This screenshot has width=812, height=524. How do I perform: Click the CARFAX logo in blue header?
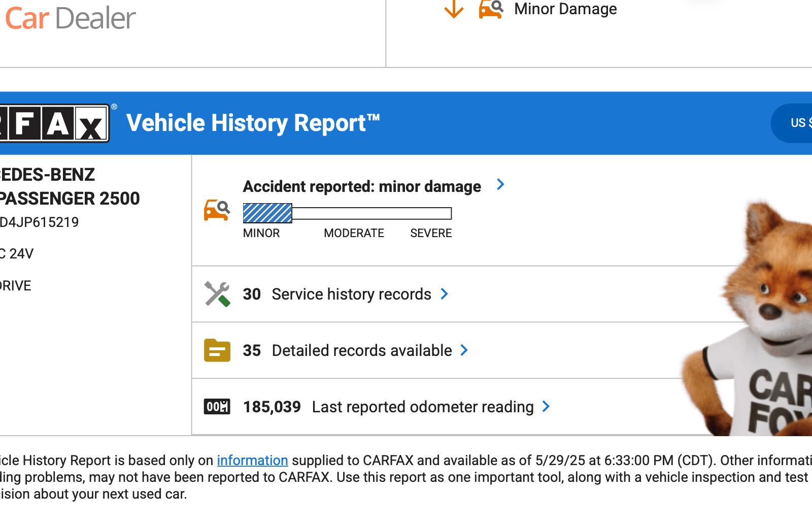coord(53,123)
